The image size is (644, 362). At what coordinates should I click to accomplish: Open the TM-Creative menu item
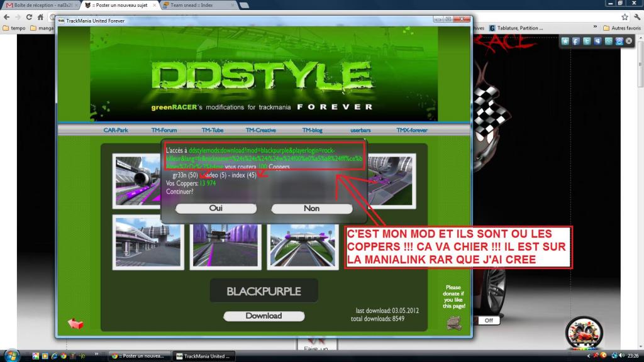[x=261, y=130]
